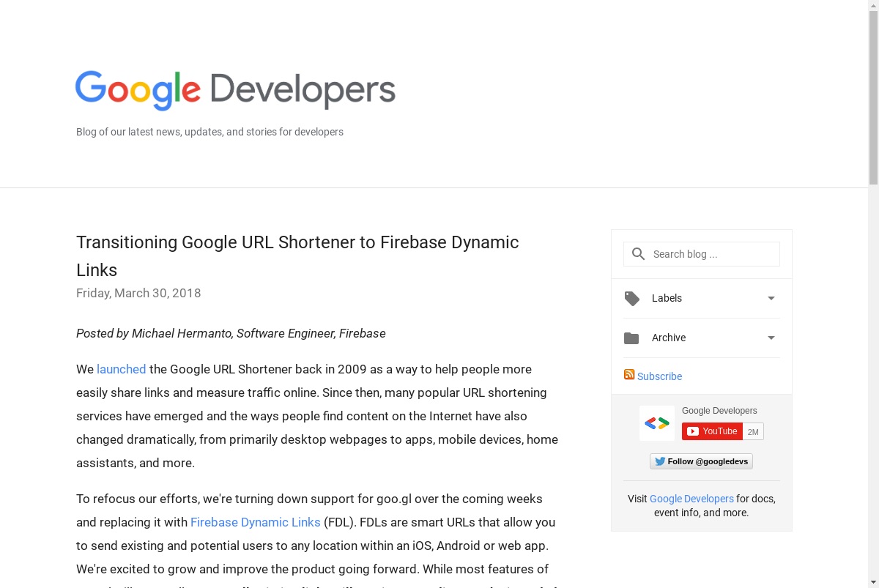Click Follow @googledevs Twitter button
This screenshot has height=588, width=879.
point(701,461)
